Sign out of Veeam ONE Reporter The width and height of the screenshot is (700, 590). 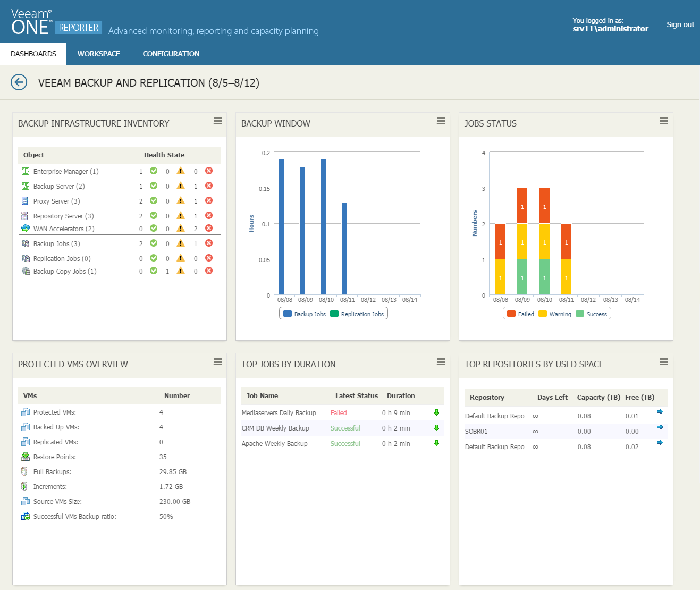(680, 24)
